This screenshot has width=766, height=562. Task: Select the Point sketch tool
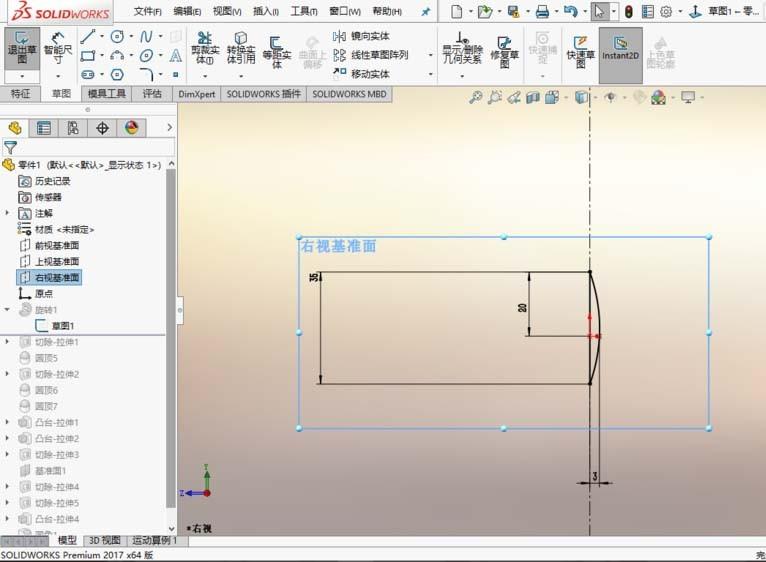[x=176, y=75]
